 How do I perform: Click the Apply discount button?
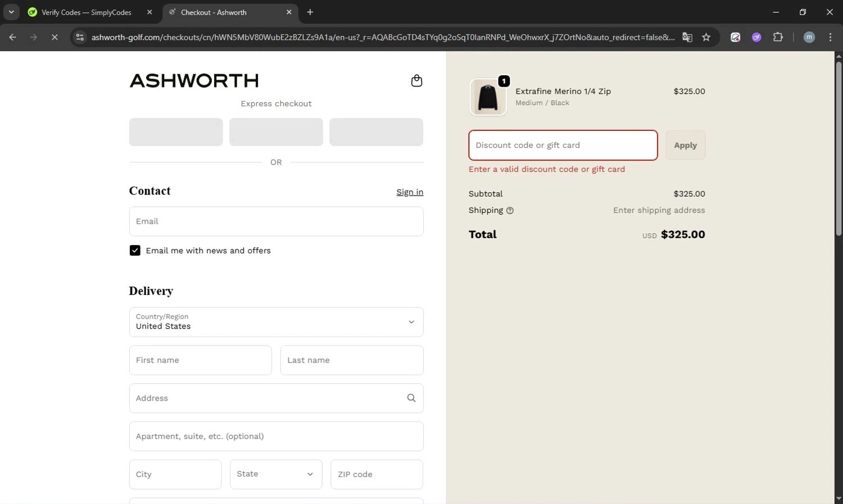(x=685, y=145)
